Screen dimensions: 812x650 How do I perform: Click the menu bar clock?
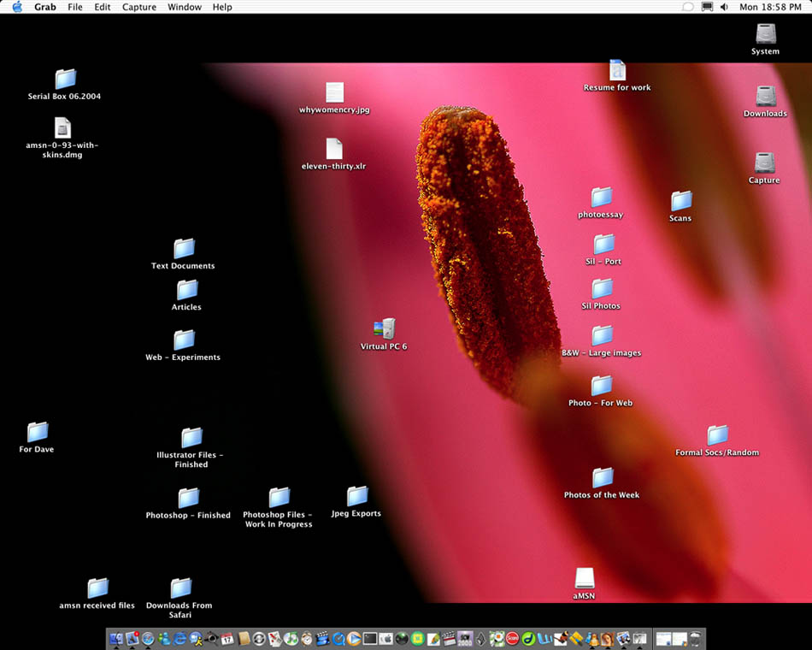click(x=770, y=7)
